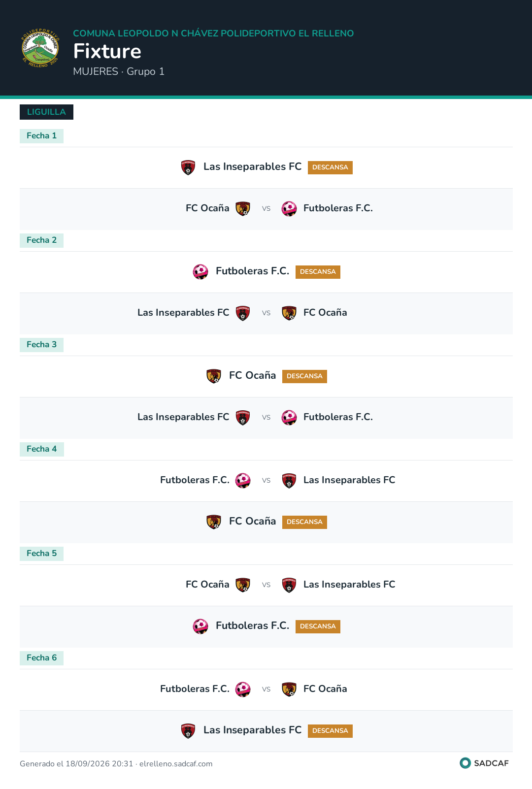Click the Comuna Leopoldo N Chávez header title
This screenshot has width=532, height=789.
point(213,33)
